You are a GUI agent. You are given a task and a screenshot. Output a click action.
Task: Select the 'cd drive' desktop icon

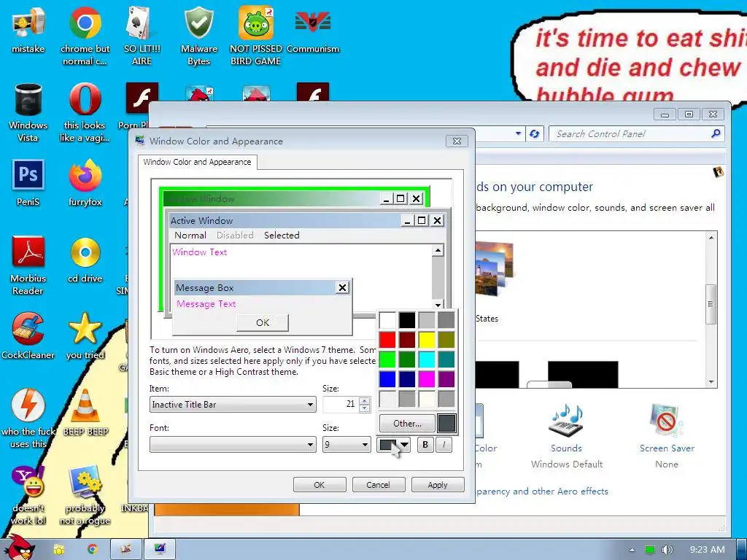85,260
